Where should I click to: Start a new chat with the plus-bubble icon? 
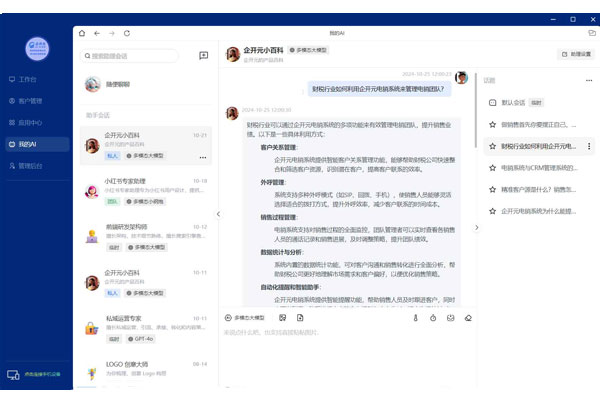(x=204, y=56)
